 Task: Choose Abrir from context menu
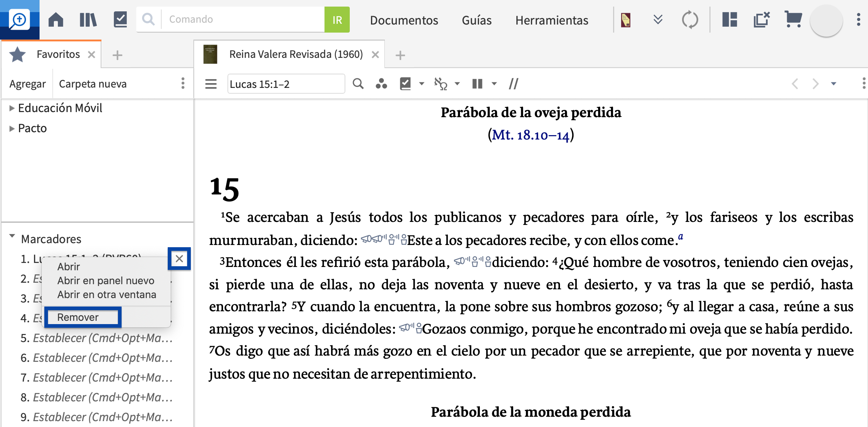click(x=68, y=267)
